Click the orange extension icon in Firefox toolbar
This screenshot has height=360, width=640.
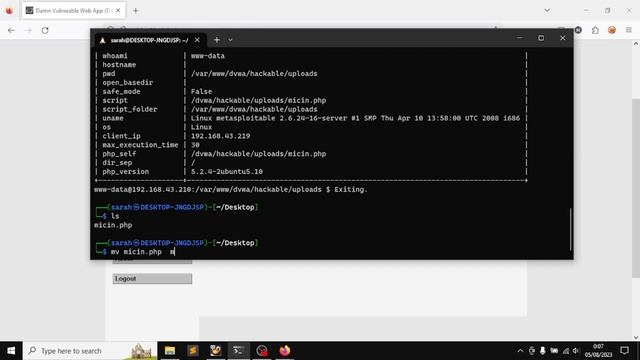point(611,30)
